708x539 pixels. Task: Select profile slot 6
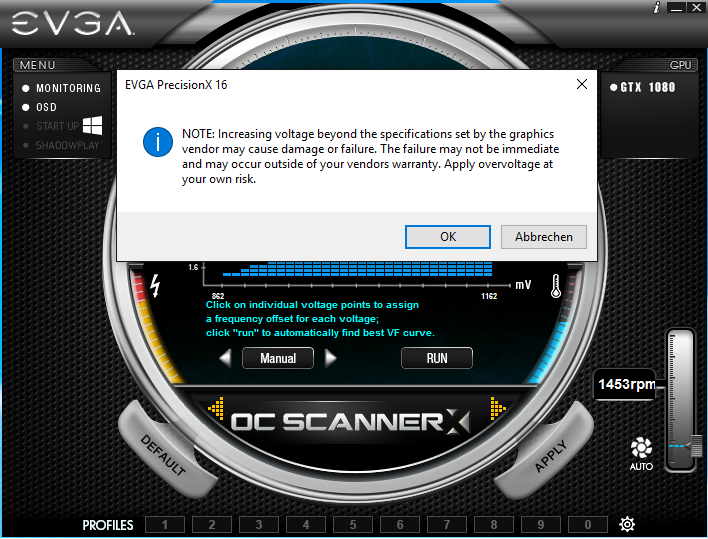click(400, 525)
